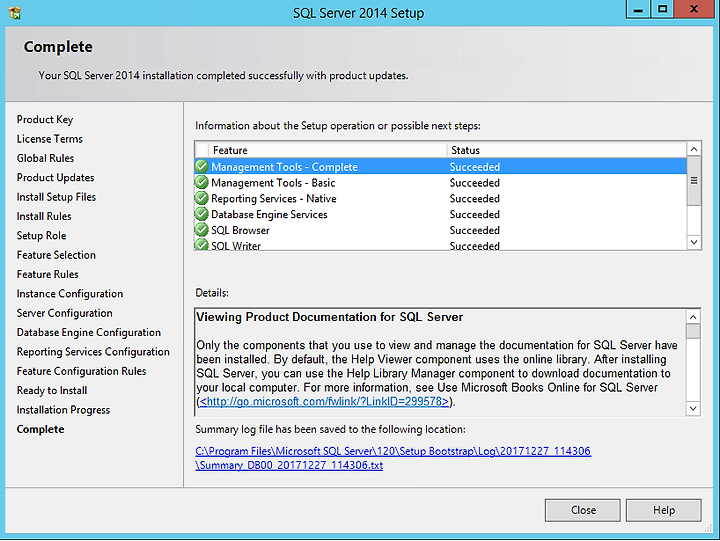Screen dimensions: 720x541
Task: Click green check icon beside SQL Writer
Action: (202, 244)
